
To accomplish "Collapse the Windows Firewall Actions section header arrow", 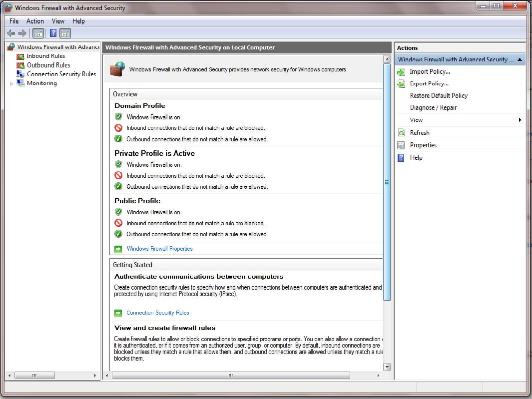I will coord(520,60).
